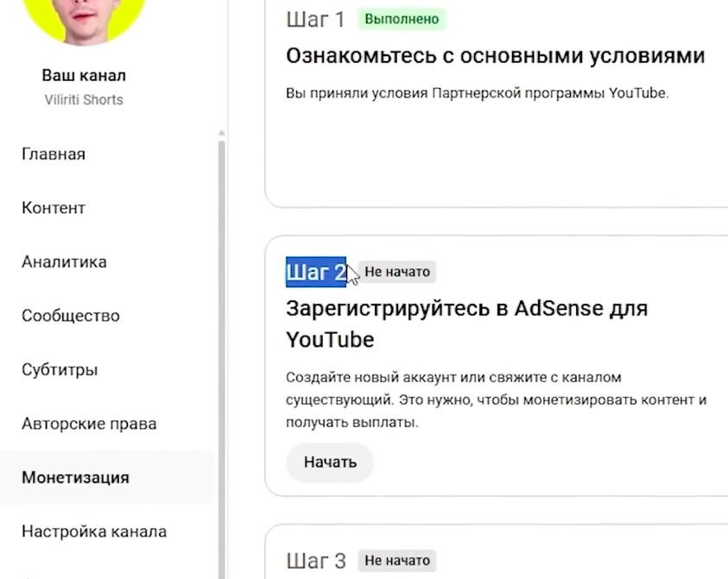Click the Viliriti Shorts channel name
The image size is (728, 579).
(84, 100)
